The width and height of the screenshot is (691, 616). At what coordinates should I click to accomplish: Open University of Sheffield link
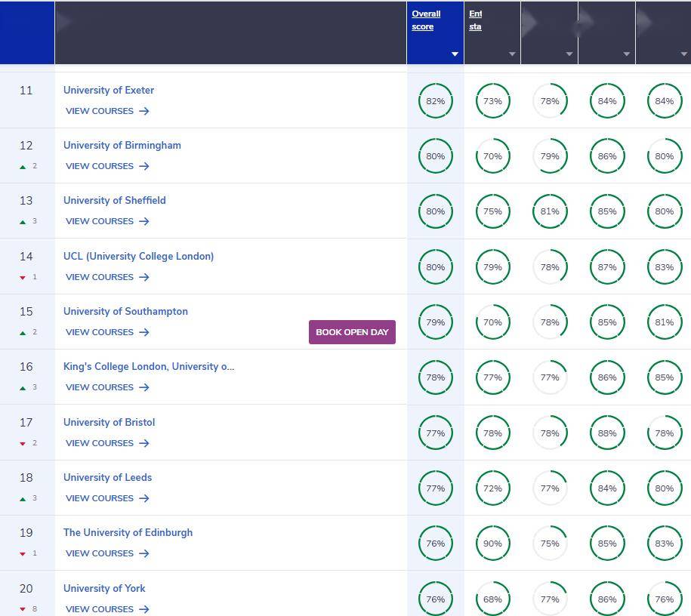coord(115,200)
